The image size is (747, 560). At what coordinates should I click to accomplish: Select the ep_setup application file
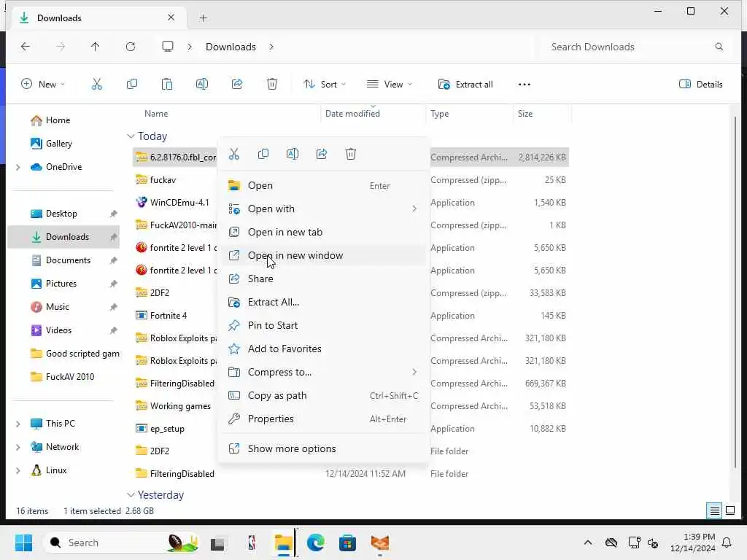tap(167, 429)
